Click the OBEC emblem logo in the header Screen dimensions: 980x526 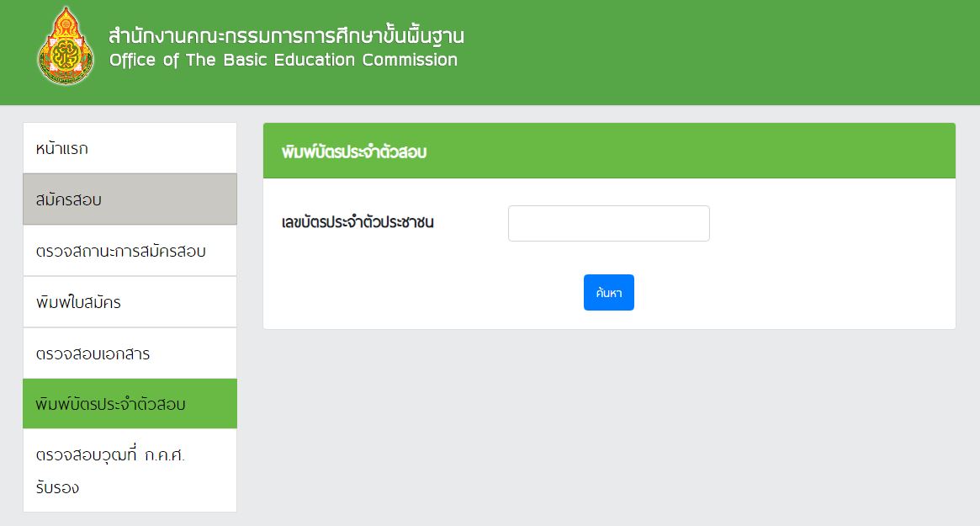click(x=66, y=46)
